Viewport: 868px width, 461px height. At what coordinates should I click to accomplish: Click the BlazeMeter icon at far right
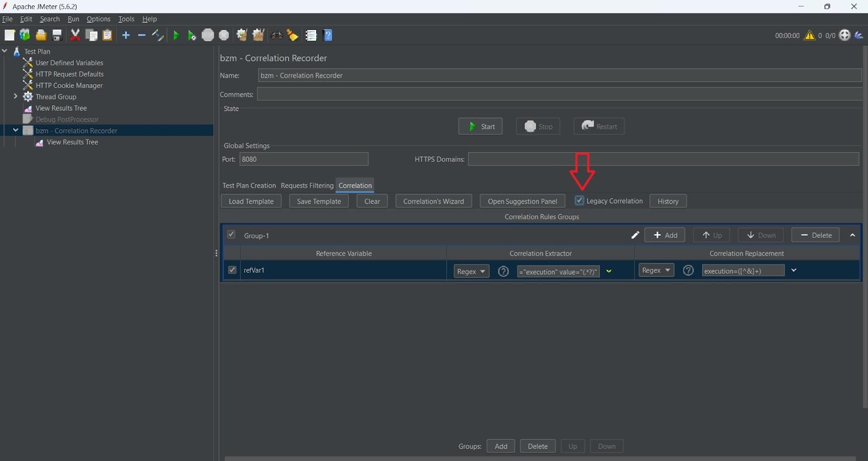[x=859, y=35]
